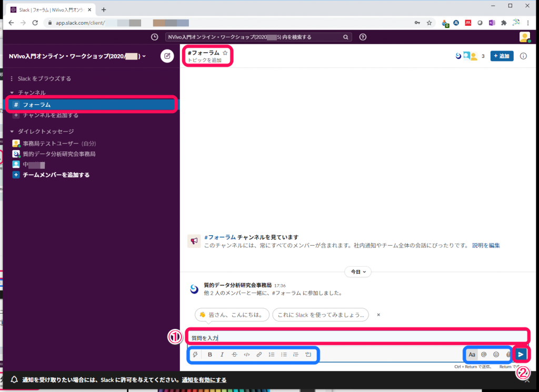Go back in browser
Screen dimensions: 539x392
coord(12,23)
